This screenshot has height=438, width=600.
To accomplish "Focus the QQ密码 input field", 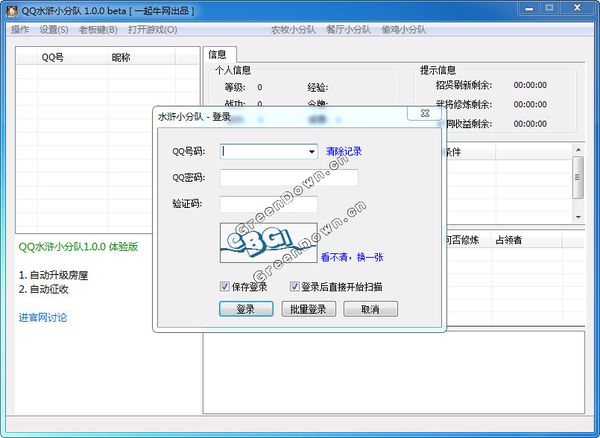I will pos(289,178).
